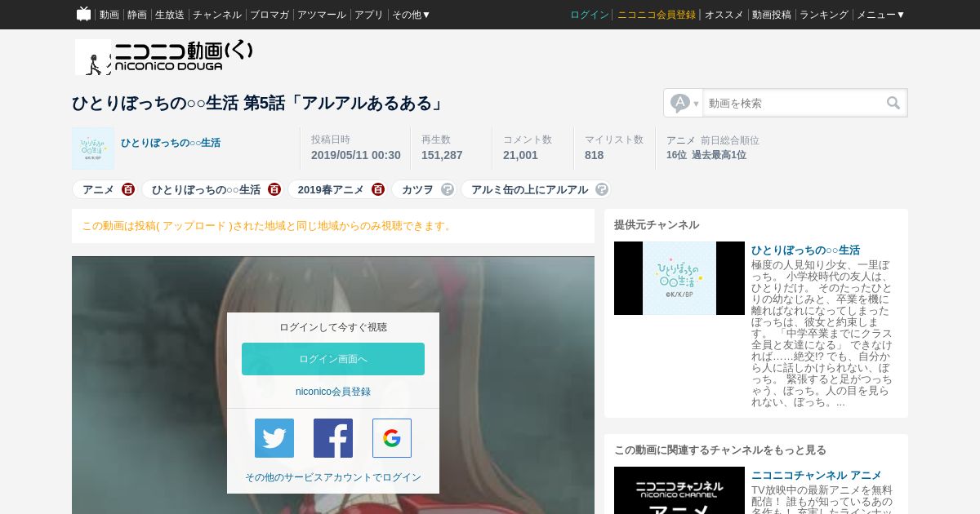
Task: Click ニコニコ会員登録 in top bar
Action: coord(657,15)
